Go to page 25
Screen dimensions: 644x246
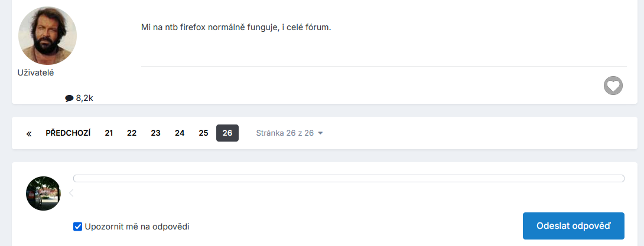[203, 133]
